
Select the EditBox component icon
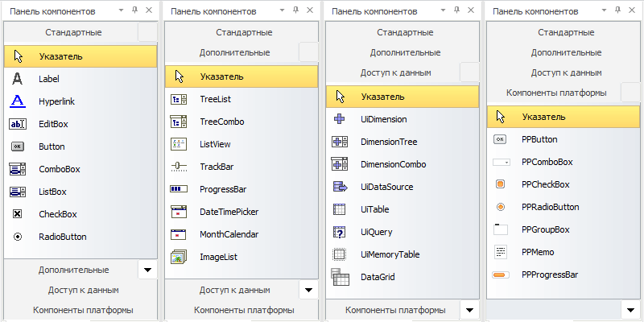(18, 125)
